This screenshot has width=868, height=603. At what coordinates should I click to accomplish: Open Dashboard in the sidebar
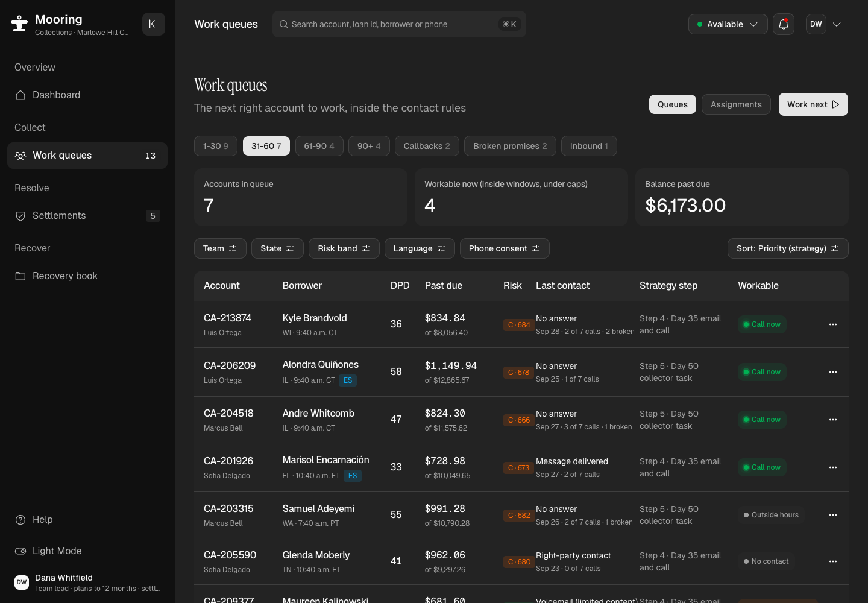coord(87,95)
